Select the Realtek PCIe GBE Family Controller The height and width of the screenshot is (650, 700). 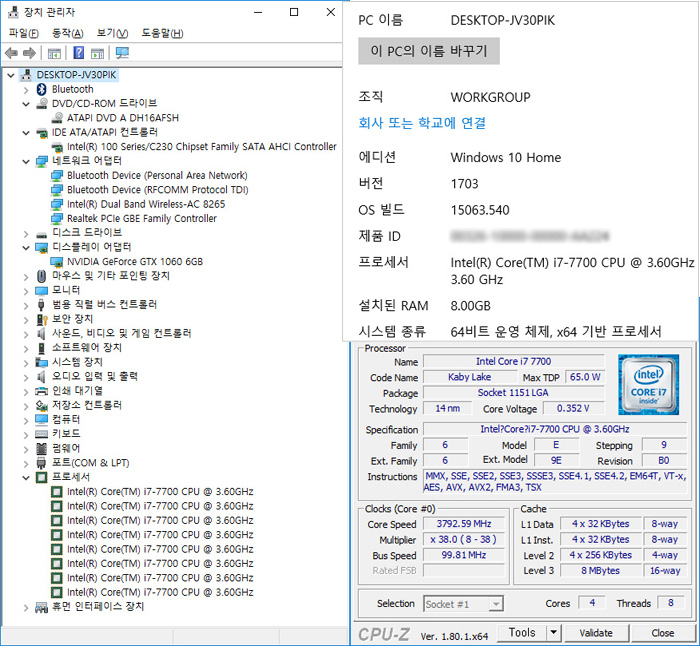pyautogui.click(x=141, y=218)
